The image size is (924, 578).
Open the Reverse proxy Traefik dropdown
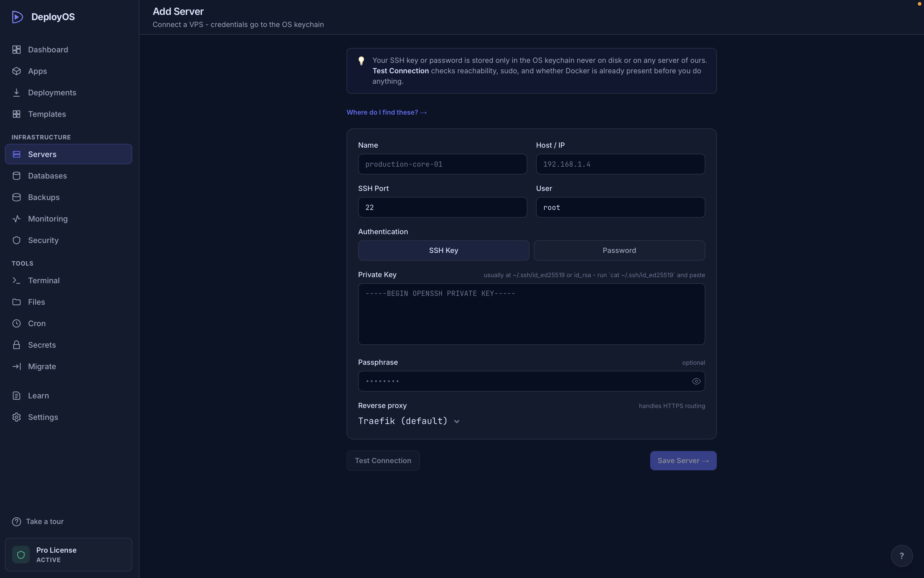[409, 421]
